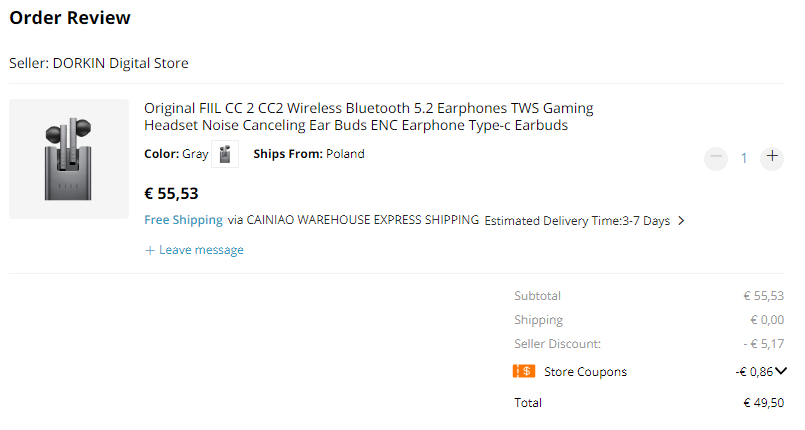Open the earbuds product thumbnail image
The image size is (805, 430).
click(69, 159)
